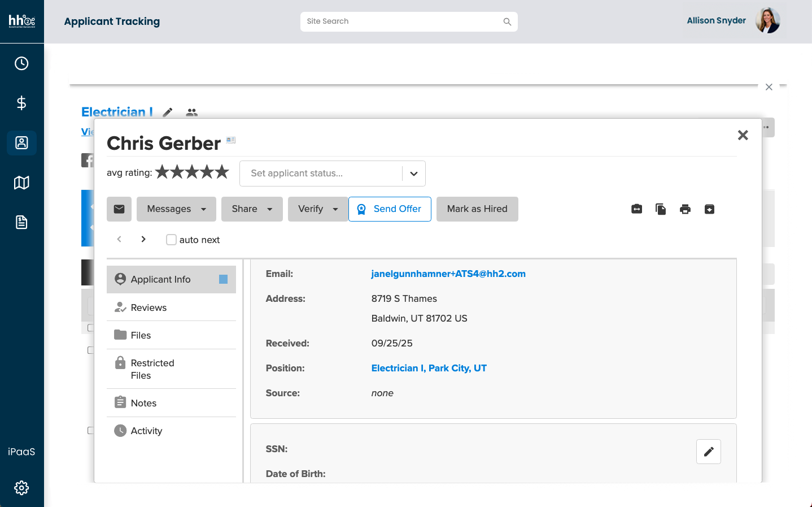Viewport: 812px width, 507px height.
Task: Click the archive download icon in toolbar
Action: (x=709, y=209)
